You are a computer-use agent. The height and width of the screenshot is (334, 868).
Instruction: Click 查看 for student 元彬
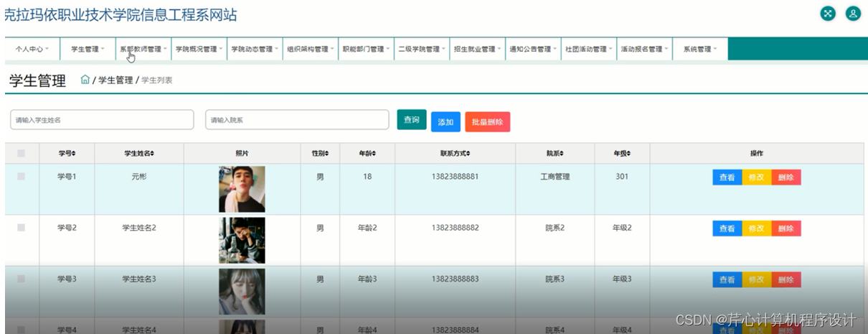pos(727,177)
